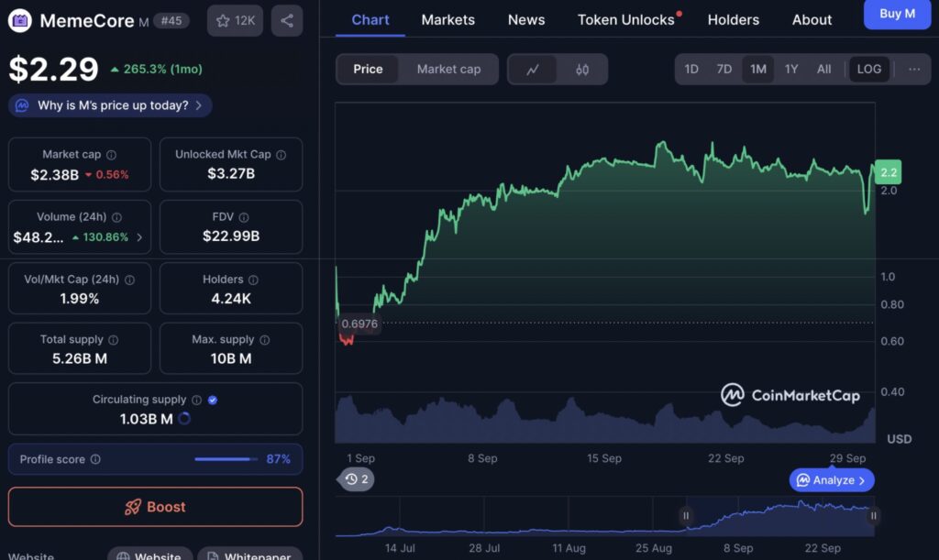Set chart range to 1Y

tap(791, 70)
